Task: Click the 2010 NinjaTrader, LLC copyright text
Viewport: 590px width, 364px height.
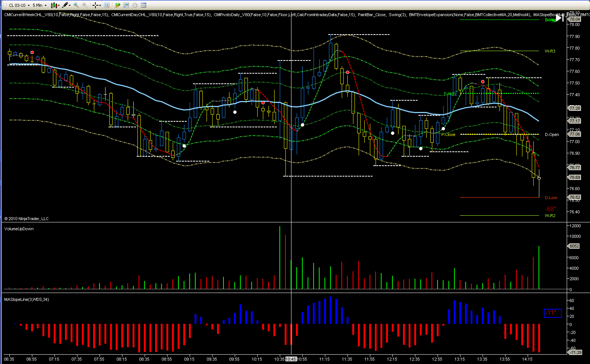Action: [x=26, y=219]
